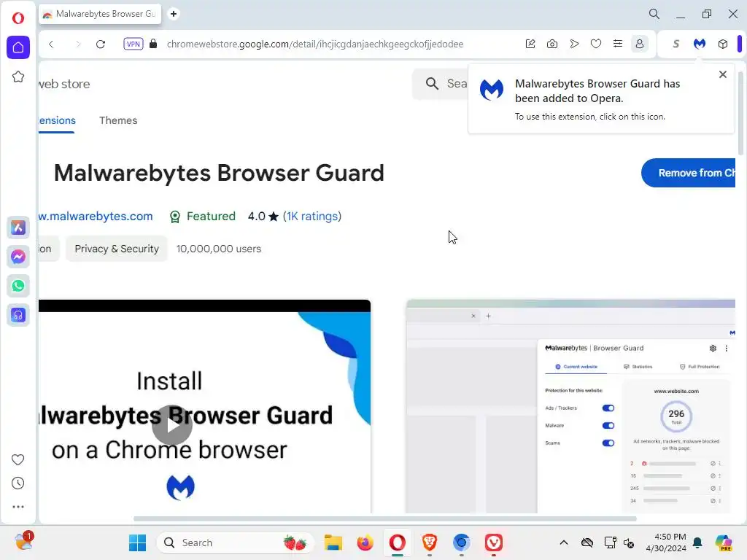Image resolution: width=747 pixels, height=560 pixels.
Task: Show hidden tray icons chevron
Action: coord(564,542)
